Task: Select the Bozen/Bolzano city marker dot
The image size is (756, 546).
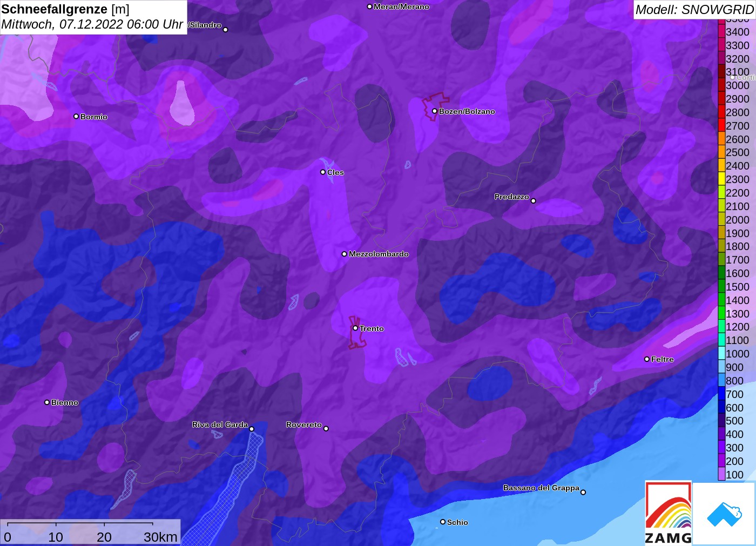Action: (x=434, y=111)
